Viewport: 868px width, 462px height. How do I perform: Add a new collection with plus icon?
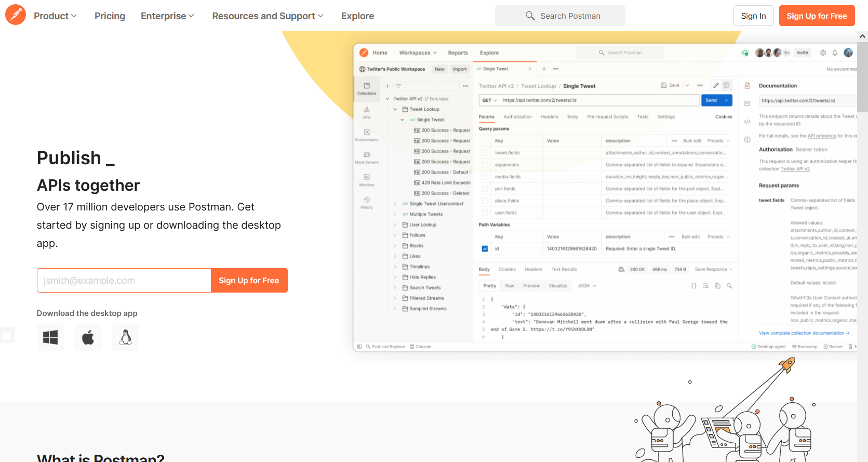pyautogui.click(x=388, y=86)
